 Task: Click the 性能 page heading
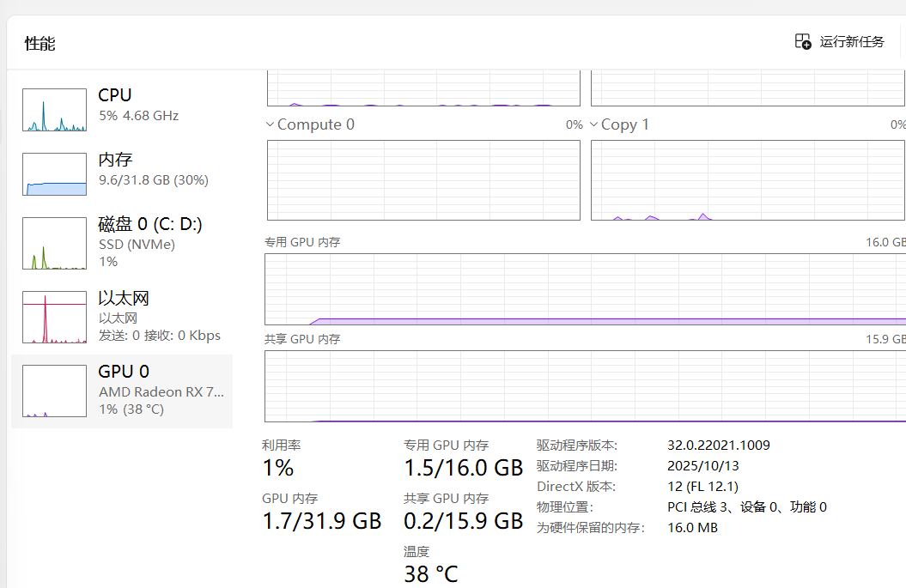40,44
